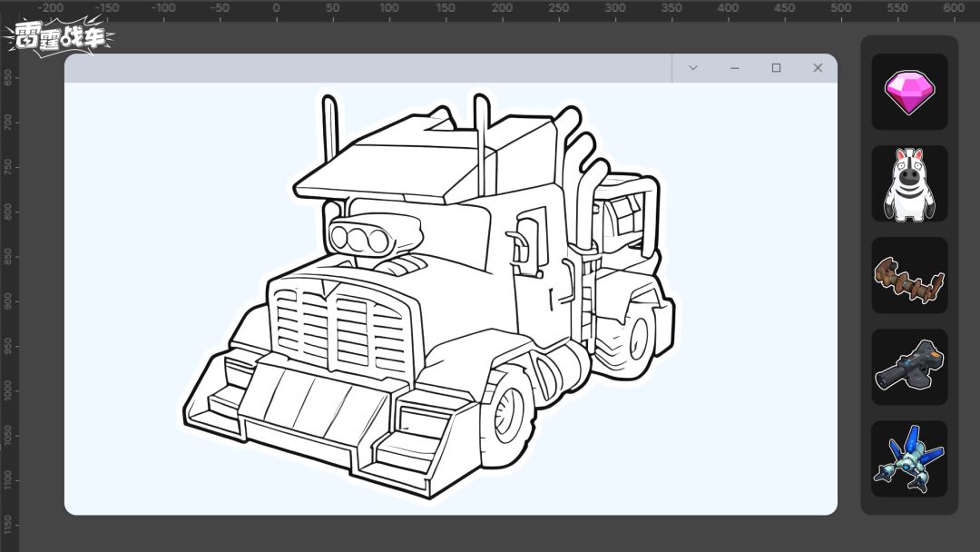Click the triple-lamp light bar on the hood

pos(360,240)
